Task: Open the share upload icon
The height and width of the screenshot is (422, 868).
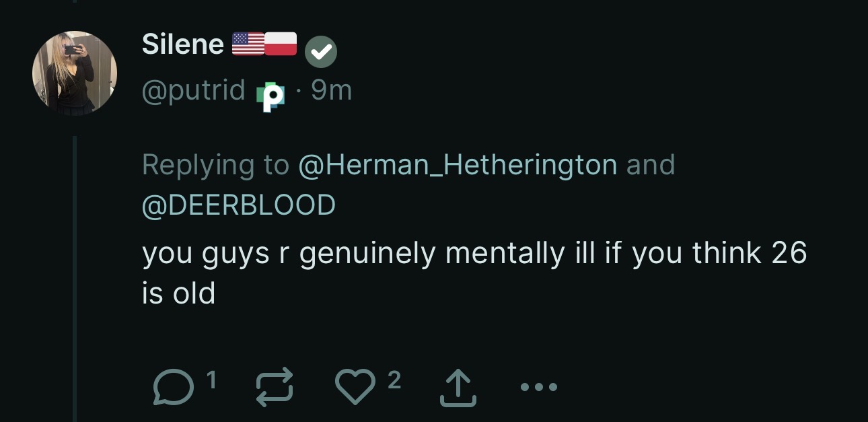Action: [x=458, y=387]
